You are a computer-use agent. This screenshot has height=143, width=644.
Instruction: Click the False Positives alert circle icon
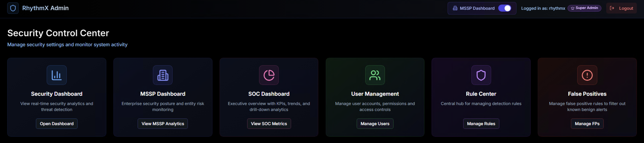587,75
